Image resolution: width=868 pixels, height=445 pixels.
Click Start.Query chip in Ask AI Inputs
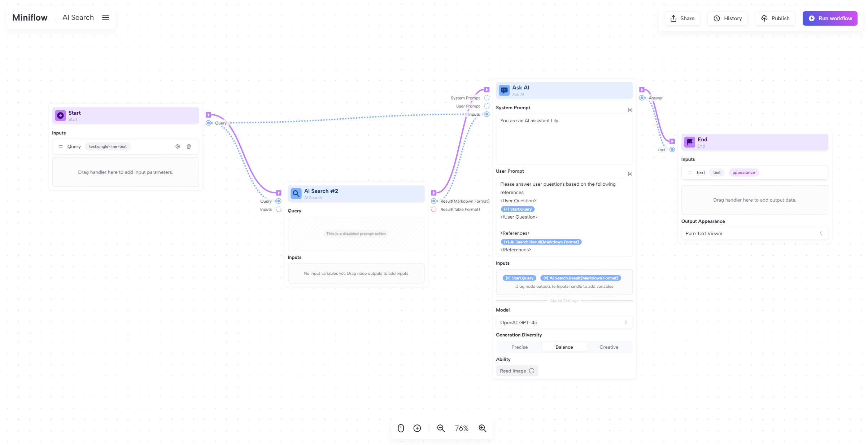[519, 278]
